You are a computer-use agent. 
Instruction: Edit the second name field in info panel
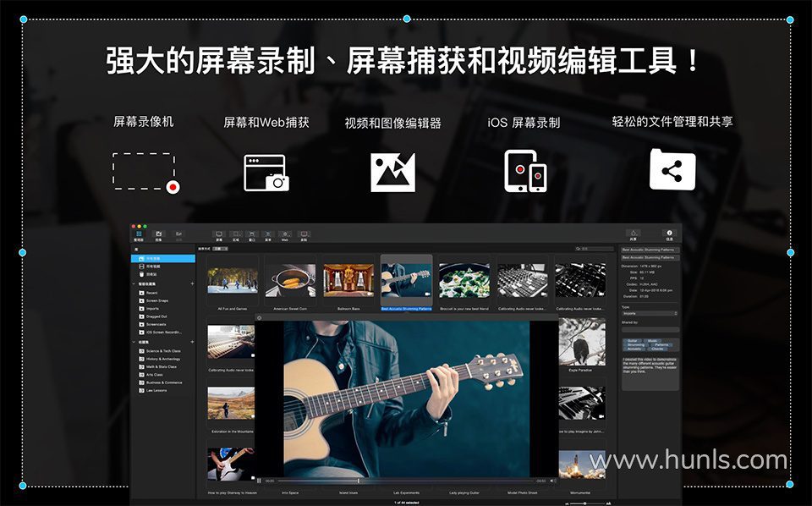pos(650,257)
